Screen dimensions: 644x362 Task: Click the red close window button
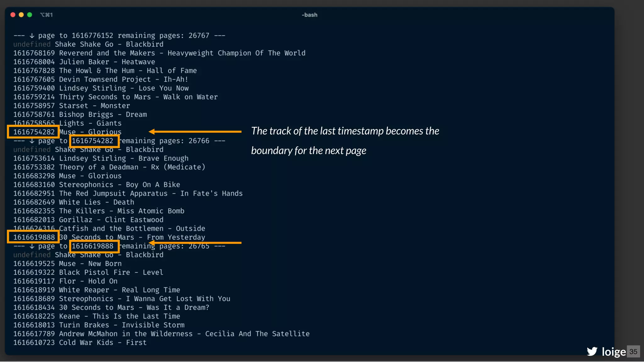tap(13, 15)
